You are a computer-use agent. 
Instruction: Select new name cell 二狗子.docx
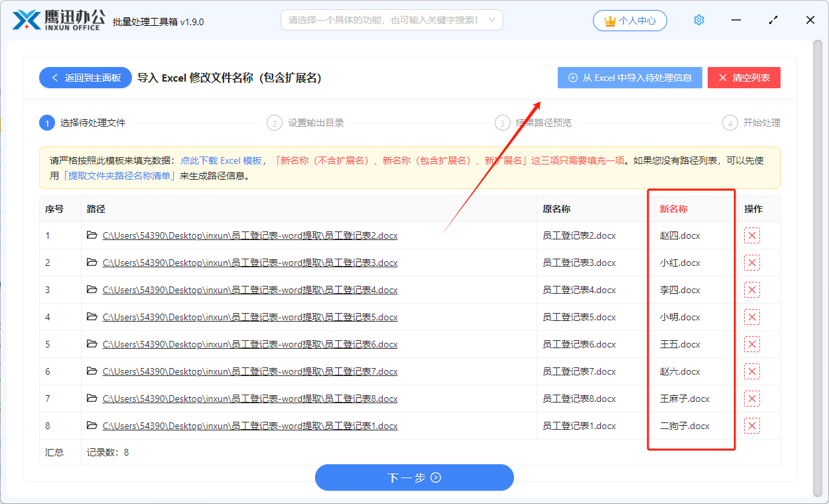(684, 426)
